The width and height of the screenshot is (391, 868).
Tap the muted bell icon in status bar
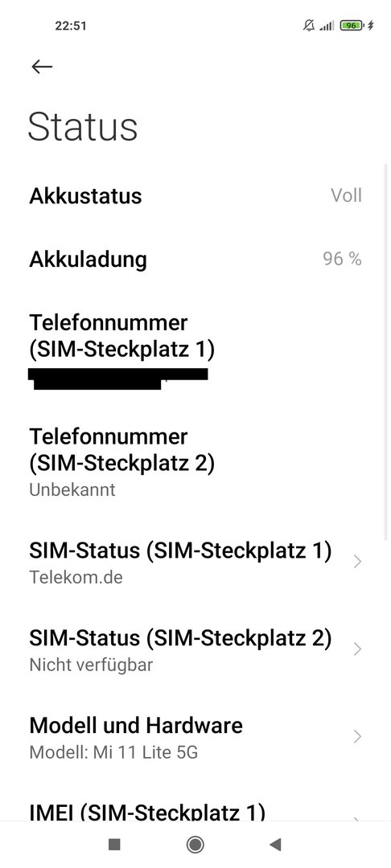[x=309, y=26]
